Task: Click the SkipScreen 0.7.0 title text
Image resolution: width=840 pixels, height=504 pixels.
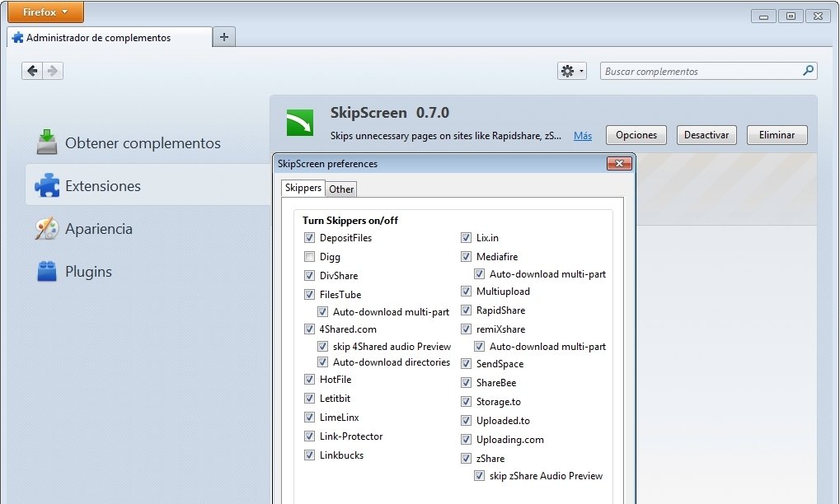Action: pyautogui.click(x=389, y=112)
